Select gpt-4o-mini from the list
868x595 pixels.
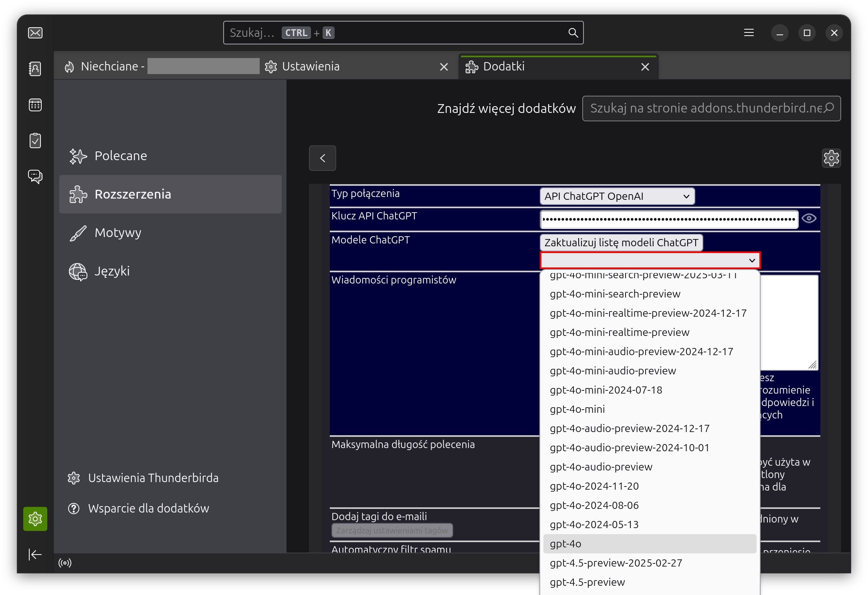[x=577, y=409]
